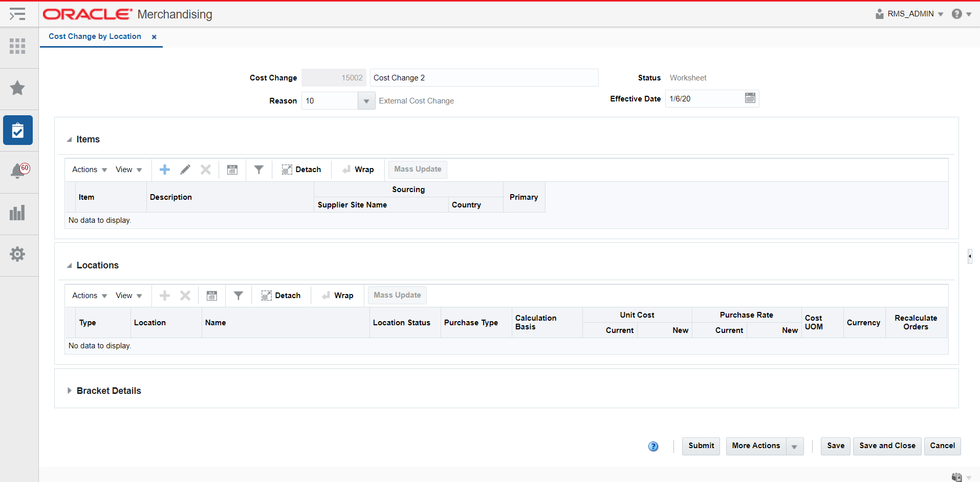Open the View menu in the Locations toolbar

[x=128, y=295]
